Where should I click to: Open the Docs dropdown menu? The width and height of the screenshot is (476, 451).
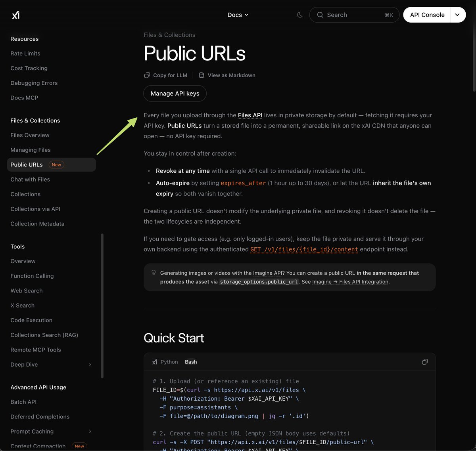238,15
